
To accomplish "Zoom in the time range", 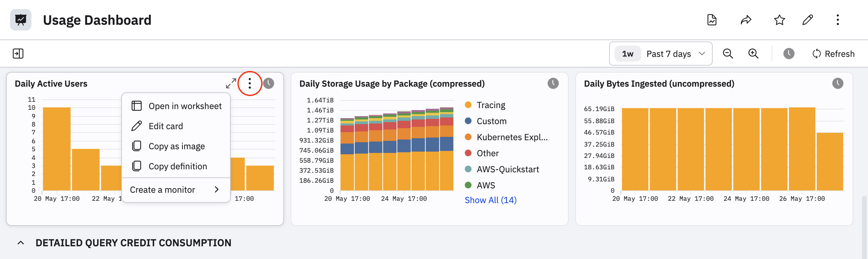I will pyautogui.click(x=753, y=54).
